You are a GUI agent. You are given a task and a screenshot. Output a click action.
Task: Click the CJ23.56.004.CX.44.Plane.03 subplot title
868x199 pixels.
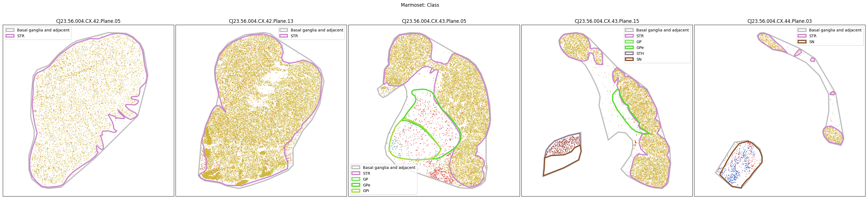779,21
